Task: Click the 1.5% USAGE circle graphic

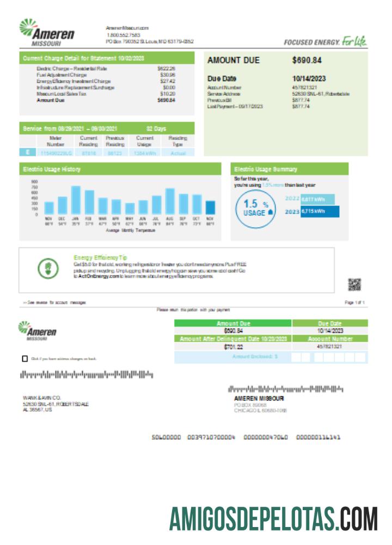Action: (x=255, y=208)
